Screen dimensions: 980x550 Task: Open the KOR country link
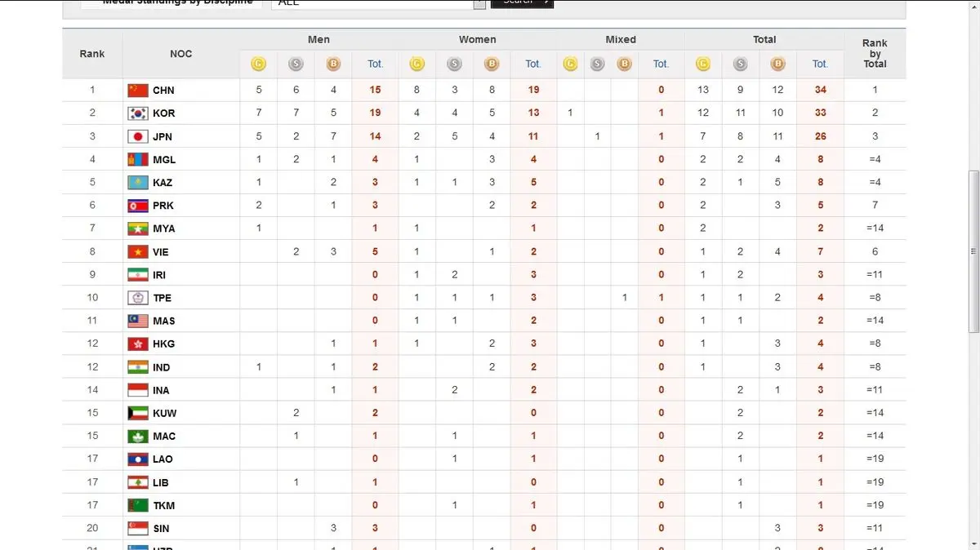[163, 113]
